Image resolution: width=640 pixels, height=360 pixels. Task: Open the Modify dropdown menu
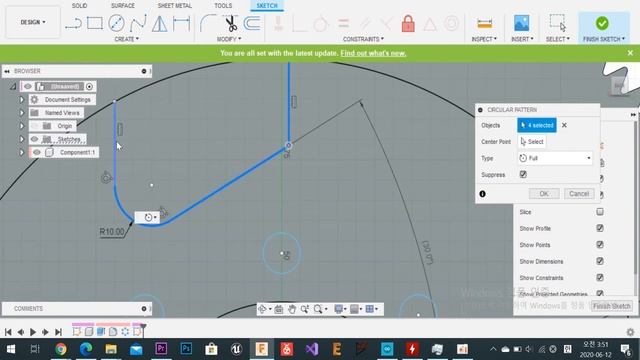coord(229,39)
